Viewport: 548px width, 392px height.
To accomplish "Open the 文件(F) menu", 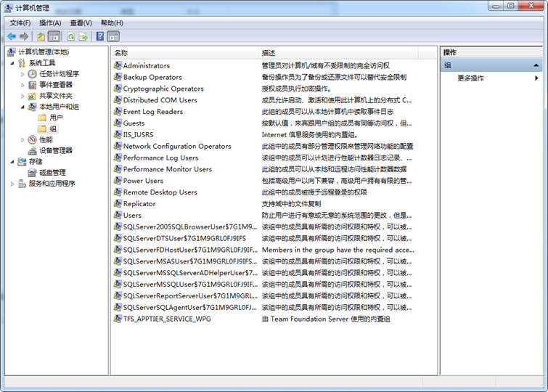I will pyautogui.click(x=20, y=23).
